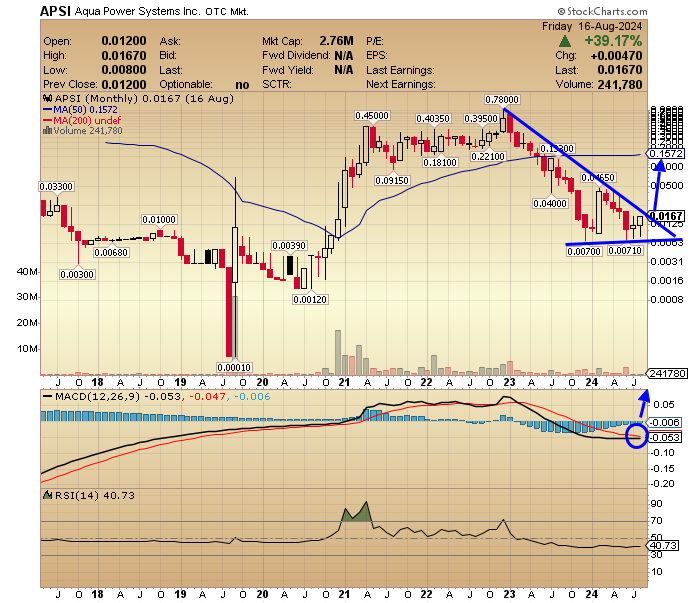The image size is (700, 603).
Task: Click the Chg value +0.00470
Action: (x=616, y=56)
